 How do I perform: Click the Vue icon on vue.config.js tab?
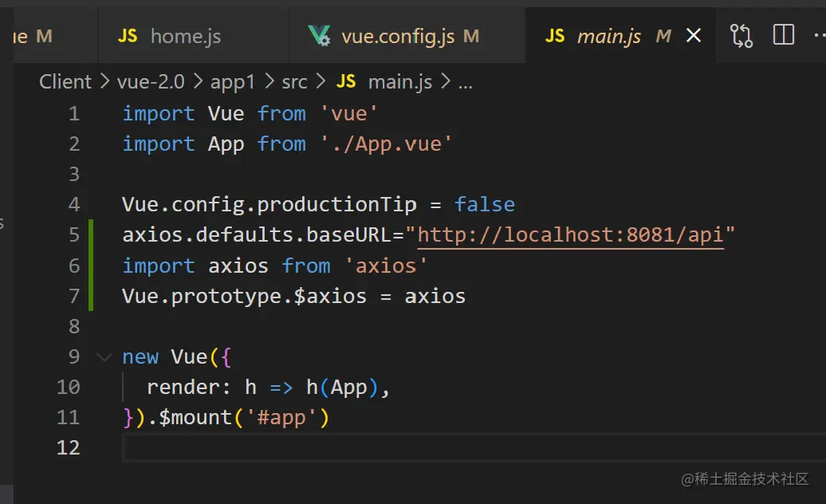pyautogui.click(x=319, y=36)
